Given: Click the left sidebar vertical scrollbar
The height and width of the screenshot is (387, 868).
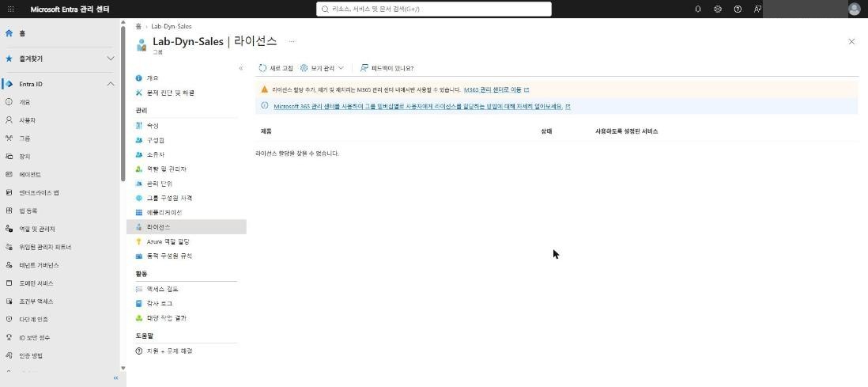Looking at the screenshot, I should (123, 103).
